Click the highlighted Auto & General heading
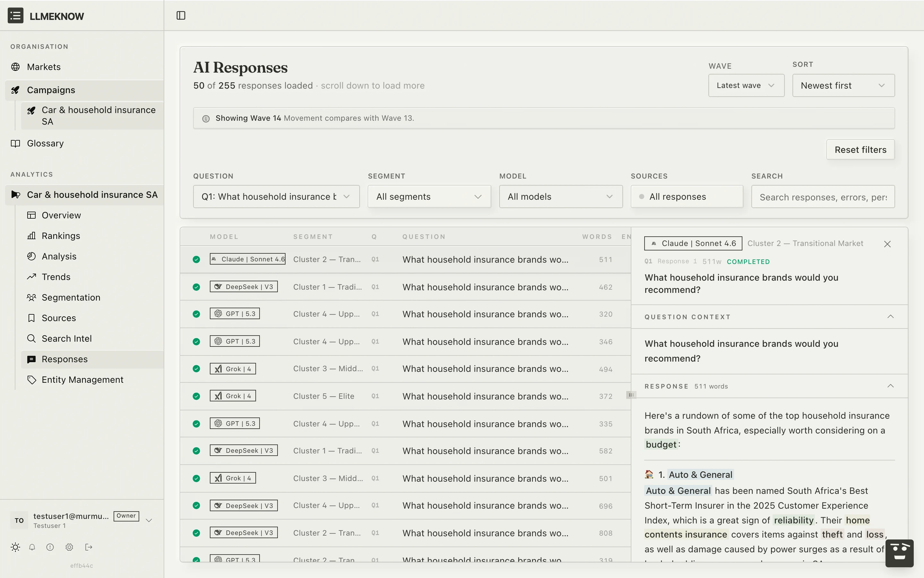 [x=700, y=475]
